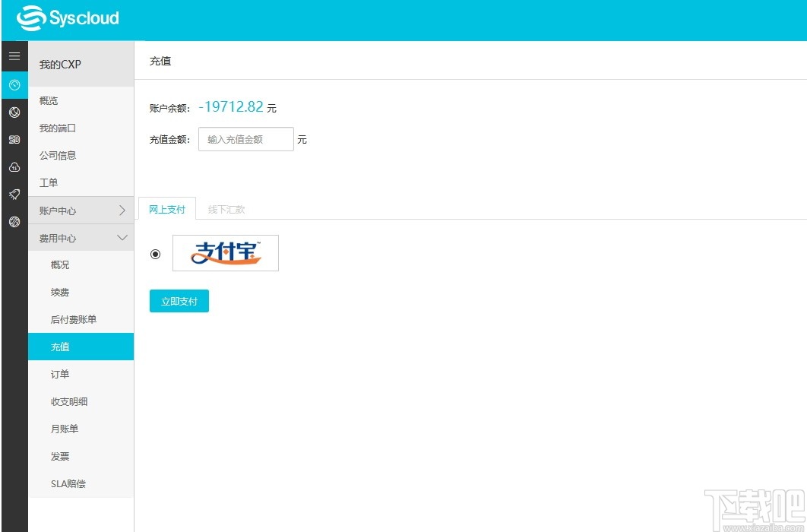Open the cloud transfer icon in sidebar
Image resolution: width=807 pixels, height=532 pixels.
(14, 166)
